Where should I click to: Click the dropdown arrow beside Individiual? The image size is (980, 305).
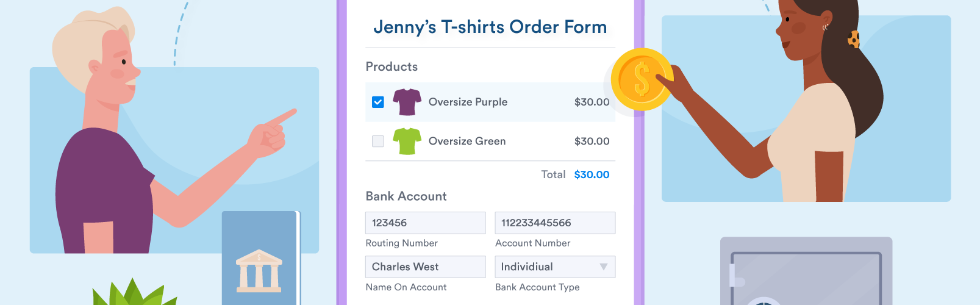[x=603, y=267]
